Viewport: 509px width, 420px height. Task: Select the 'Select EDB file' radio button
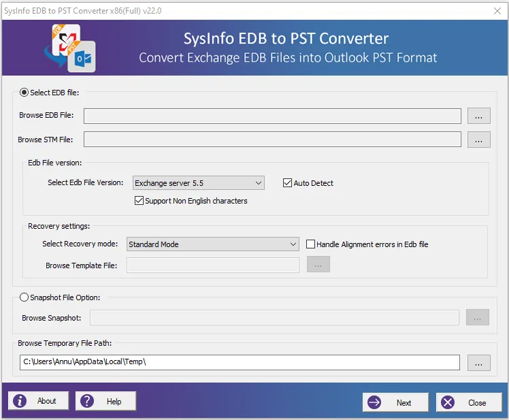pos(24,93)
